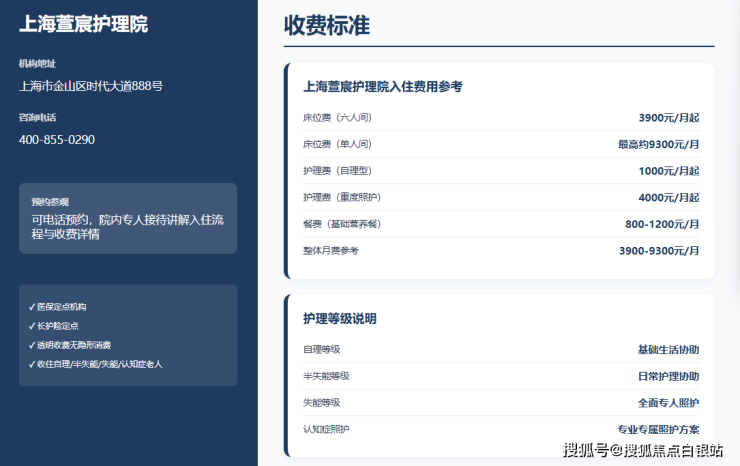Click the 收住自理/半失能/失能/认知症老人 item
This screenshot has width=740, height=466.
click(x=95, y=364)
